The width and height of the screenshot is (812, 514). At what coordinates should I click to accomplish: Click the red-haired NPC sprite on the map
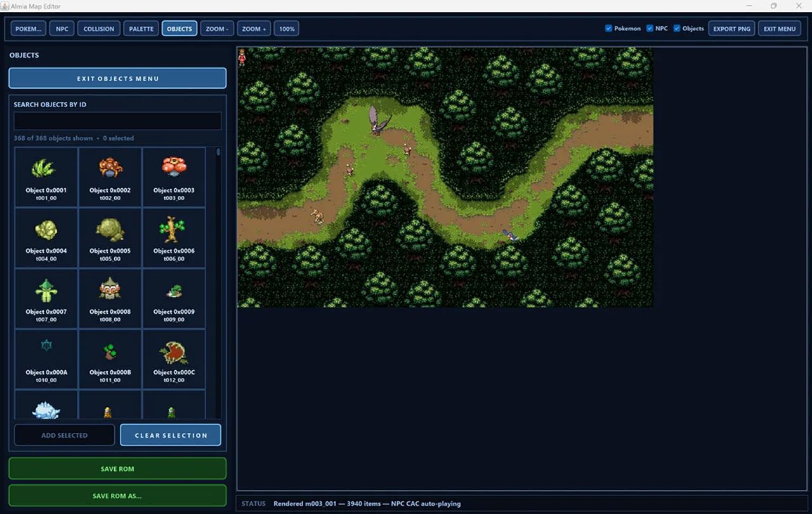[x=242, y=57]
